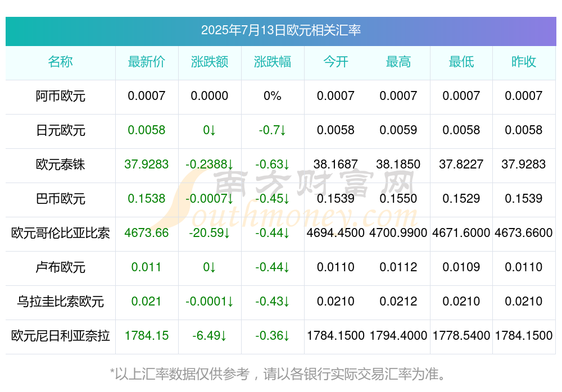
Task: Select the 乌拉圭比索欧元 row name
Action: pyautogui.click(x=60, y=302)
